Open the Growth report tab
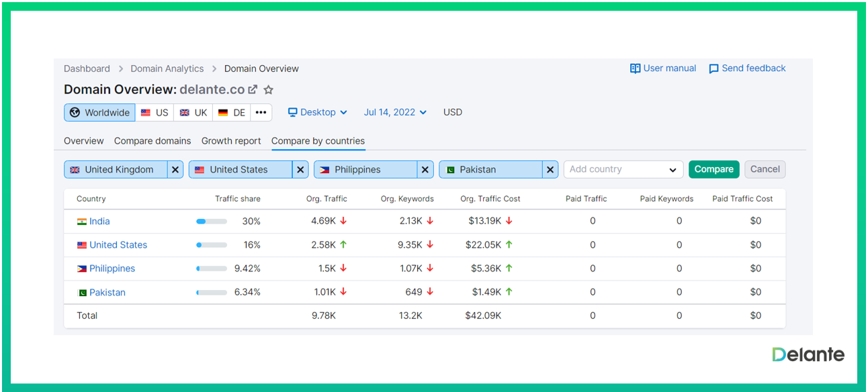Image resolution: width=868 pixels, height=392 pixels. tap(231, 141)
